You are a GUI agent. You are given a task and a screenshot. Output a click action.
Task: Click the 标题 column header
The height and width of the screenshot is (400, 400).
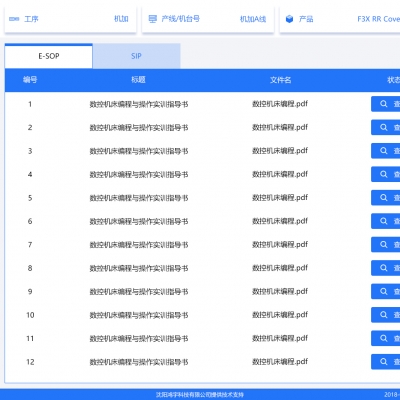pyautogui.click(x=138, y=80)
